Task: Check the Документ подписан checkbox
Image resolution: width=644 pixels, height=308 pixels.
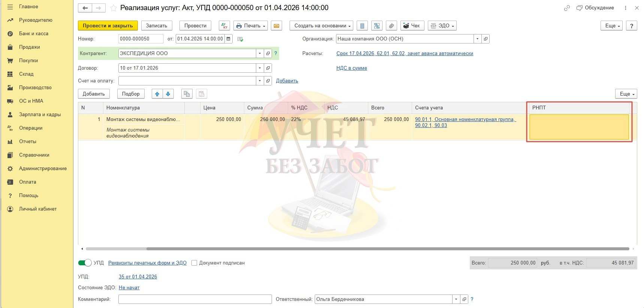Action: click(x=194, y=263)
